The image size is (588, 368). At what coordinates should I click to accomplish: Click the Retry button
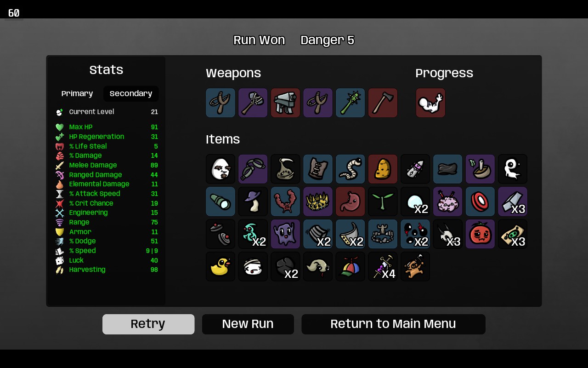pyautogui.click(x=148, y=324)
